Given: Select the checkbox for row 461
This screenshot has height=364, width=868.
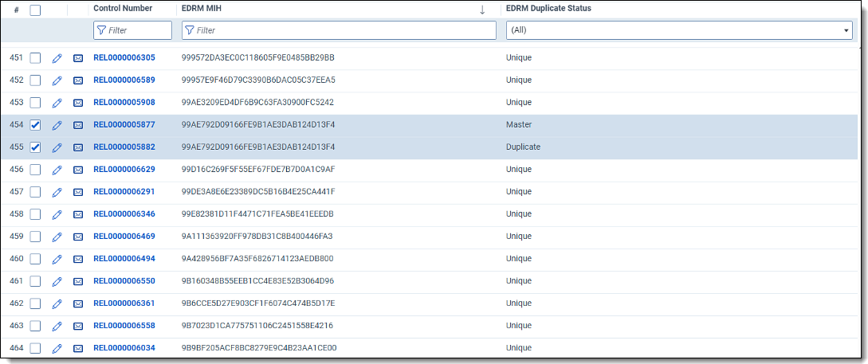Looking at the screenshot, I should click(35, 281).
